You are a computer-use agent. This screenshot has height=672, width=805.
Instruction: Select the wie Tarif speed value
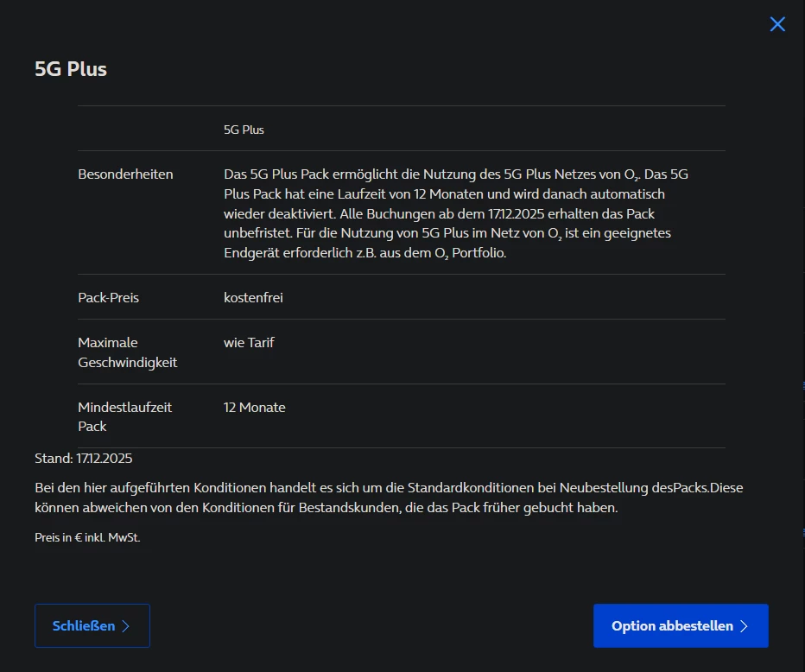tap(249, 343)
